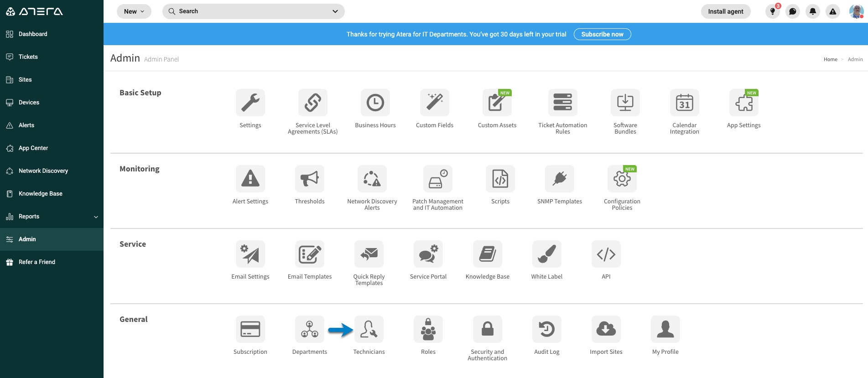Open Roles icon
The width and height of the screenshot is (868, 378).
pos(428,329)
